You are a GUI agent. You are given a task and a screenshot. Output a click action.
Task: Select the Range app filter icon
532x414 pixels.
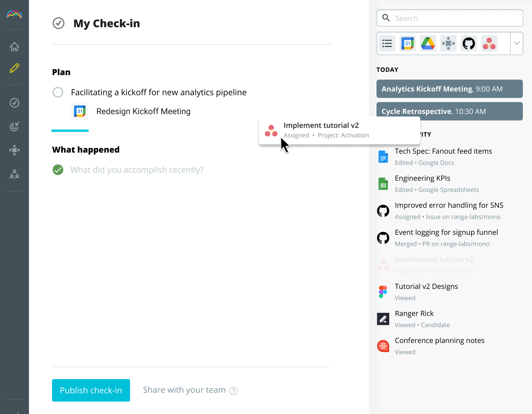coord(448,43)
